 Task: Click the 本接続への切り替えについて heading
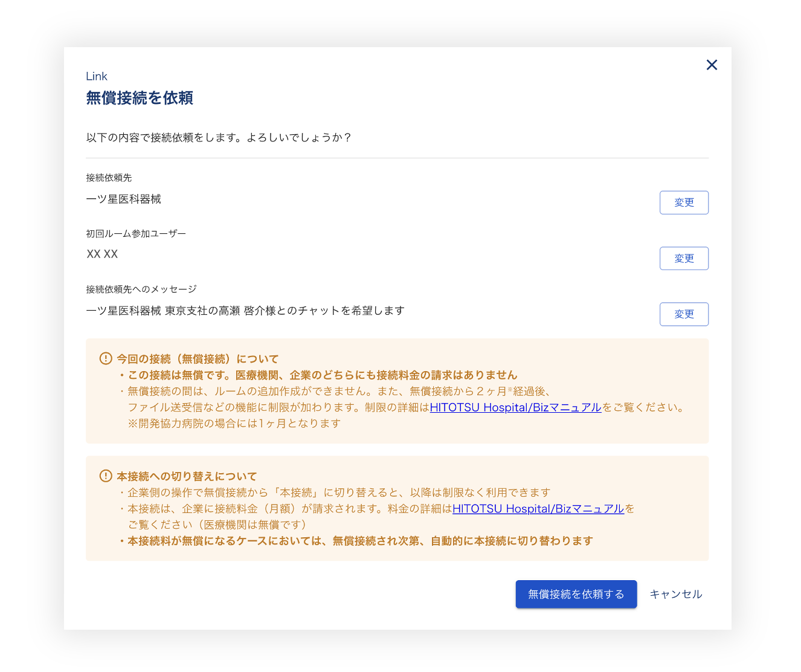click(187, 476)
